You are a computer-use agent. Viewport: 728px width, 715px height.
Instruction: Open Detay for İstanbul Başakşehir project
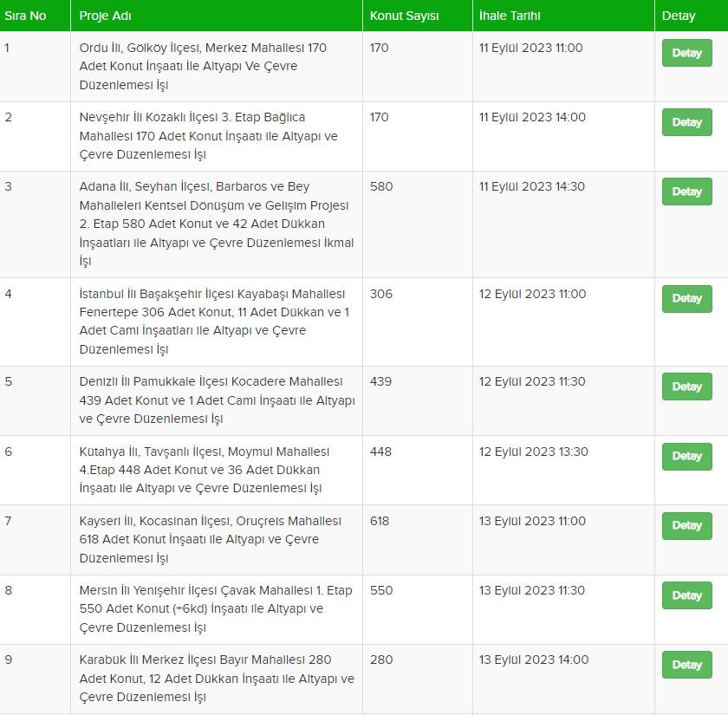pos(686,298)
